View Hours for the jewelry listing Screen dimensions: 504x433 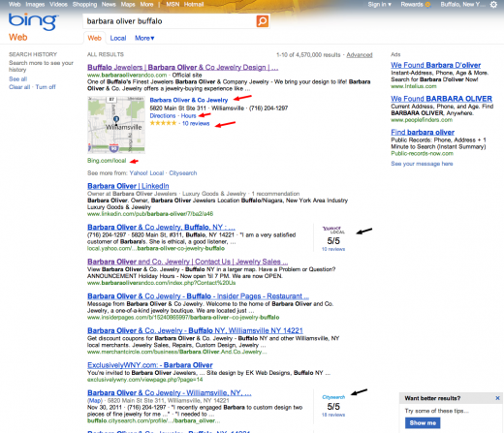[188, 115]
